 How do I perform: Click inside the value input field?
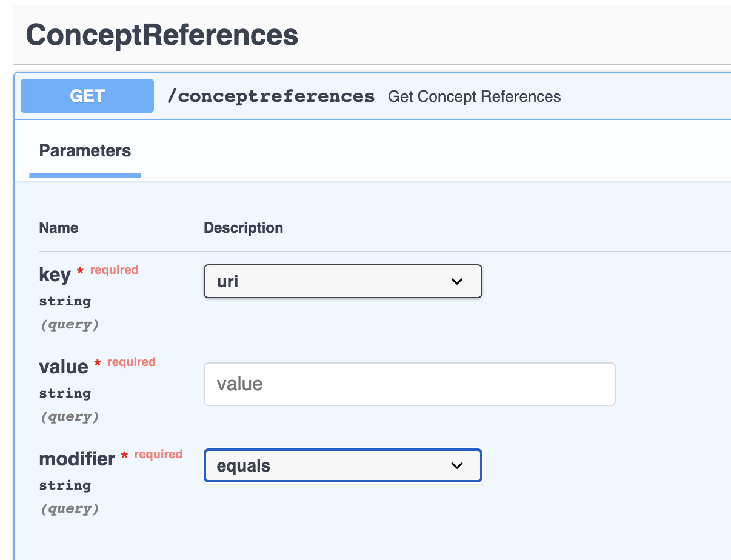409,384
